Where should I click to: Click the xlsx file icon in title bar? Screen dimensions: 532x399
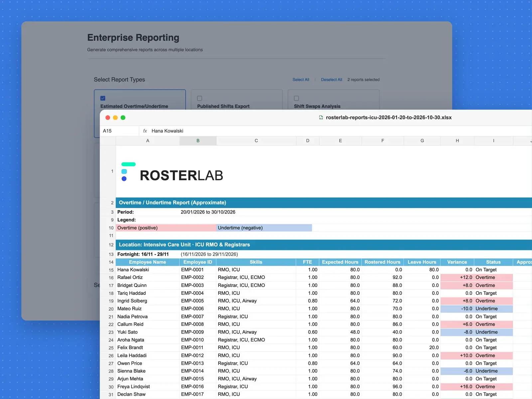(x=321, y=117)
